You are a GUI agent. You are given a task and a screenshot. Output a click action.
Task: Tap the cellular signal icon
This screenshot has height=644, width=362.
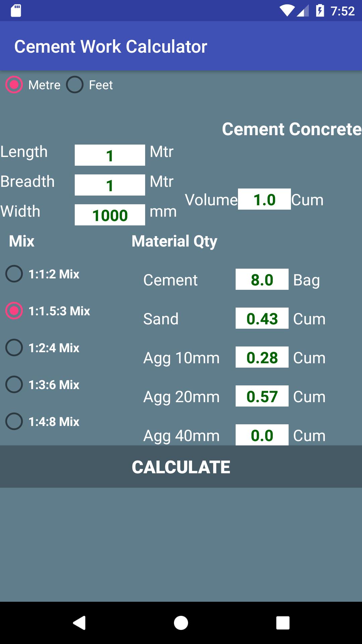[x=302, y=10]
